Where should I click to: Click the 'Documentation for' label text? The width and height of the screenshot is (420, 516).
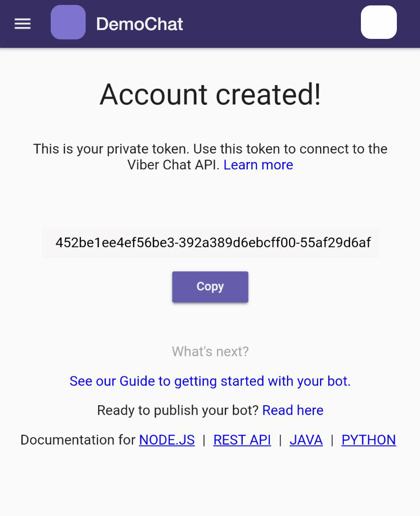(x=78, y=440)
